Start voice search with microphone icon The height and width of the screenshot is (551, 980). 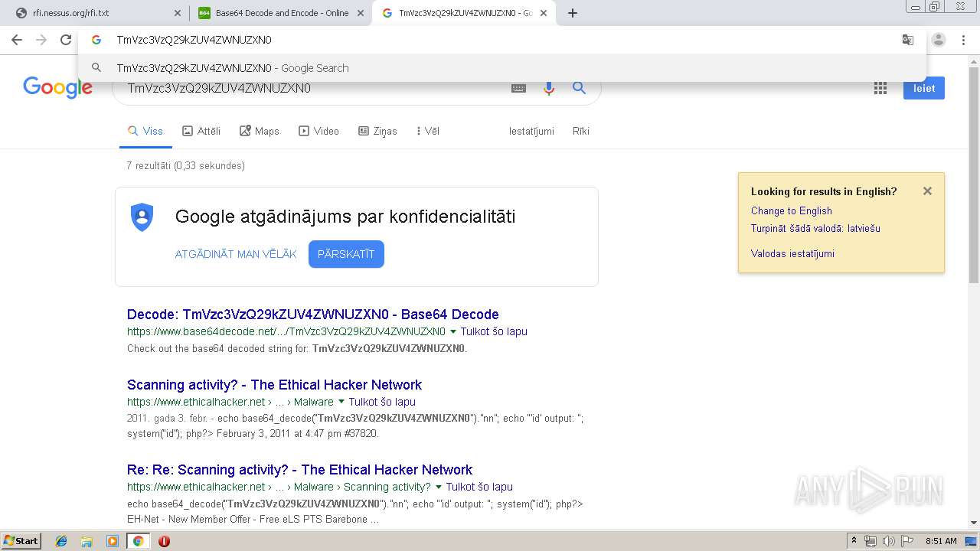548,88
